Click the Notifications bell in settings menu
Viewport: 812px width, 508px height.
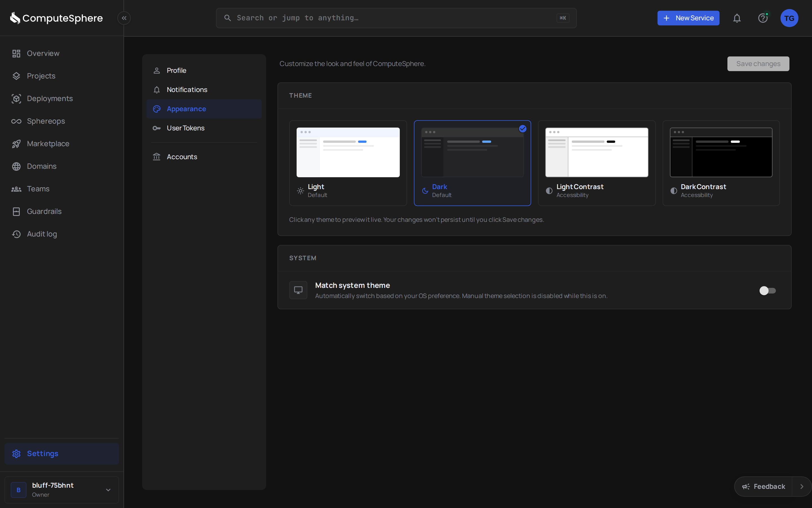156,90
